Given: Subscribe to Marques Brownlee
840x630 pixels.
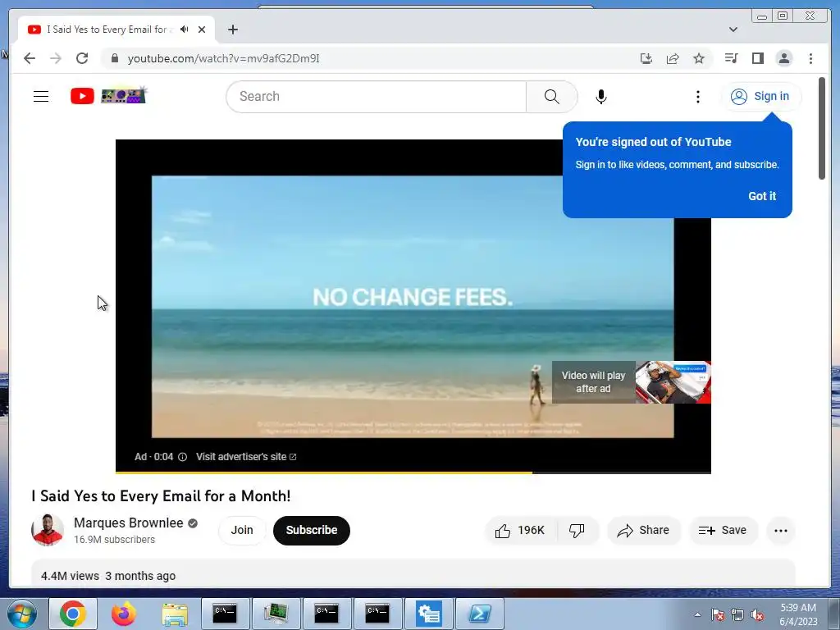Looking at the screenshot, I should point(311,531).
